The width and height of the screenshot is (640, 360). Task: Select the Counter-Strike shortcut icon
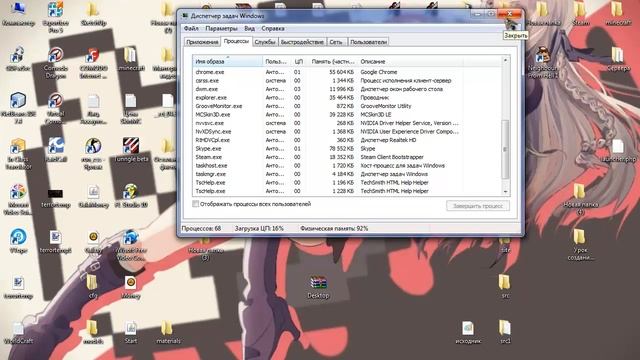(93, 153)
